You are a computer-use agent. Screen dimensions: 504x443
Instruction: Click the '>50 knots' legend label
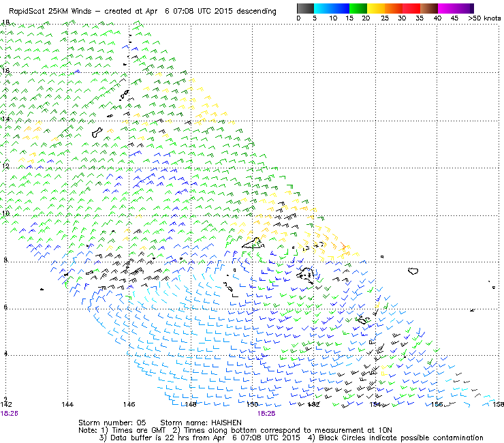(x=484, y=18)
